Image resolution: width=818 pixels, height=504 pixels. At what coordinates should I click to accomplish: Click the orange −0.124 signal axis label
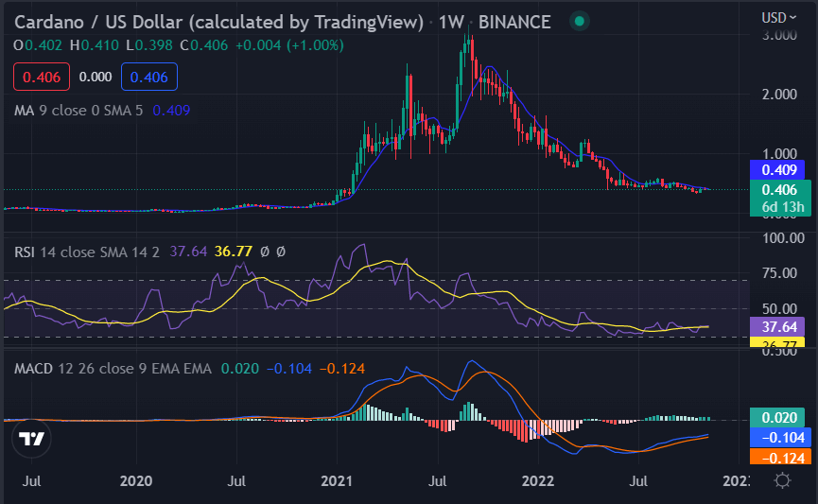coord(780,458)
